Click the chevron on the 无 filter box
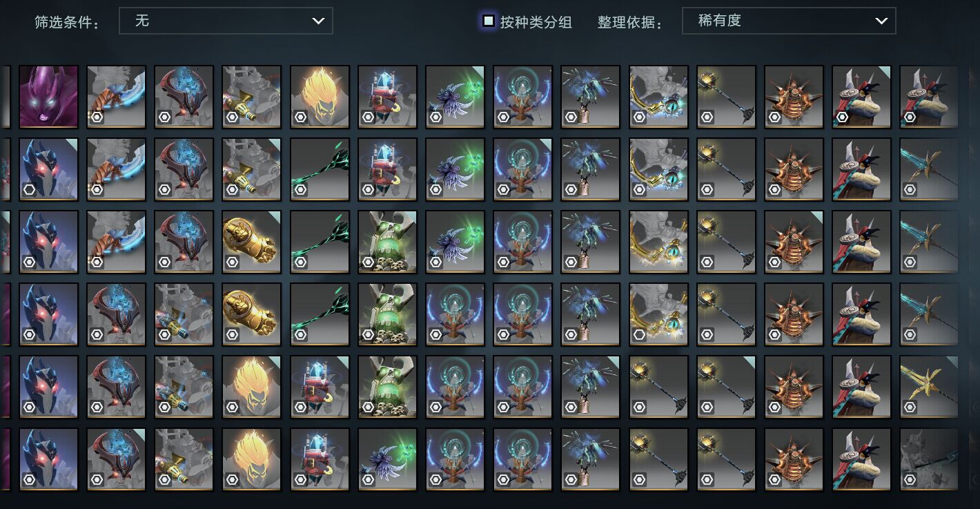This screenshot has height=509, width=980. coord(318,21)
